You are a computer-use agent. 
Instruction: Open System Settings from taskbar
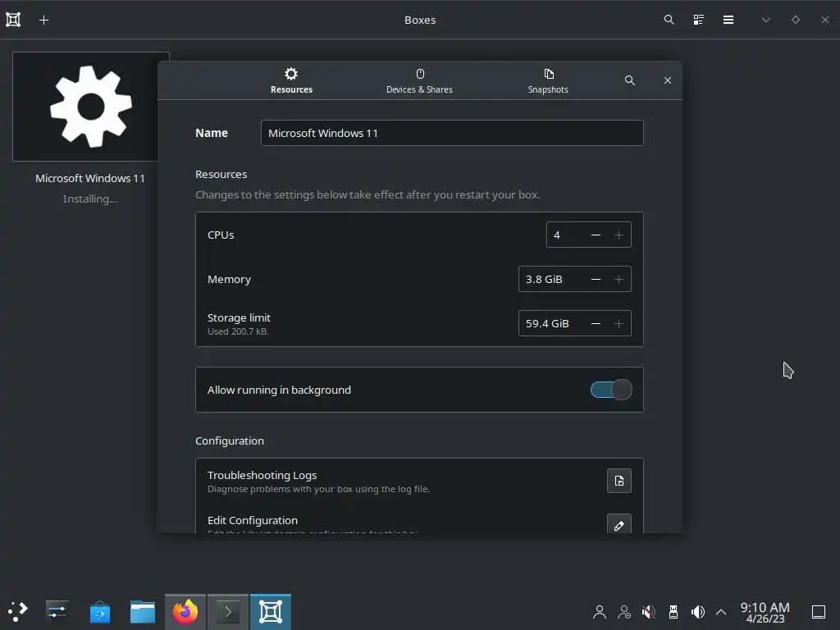[x=57, y=612]
